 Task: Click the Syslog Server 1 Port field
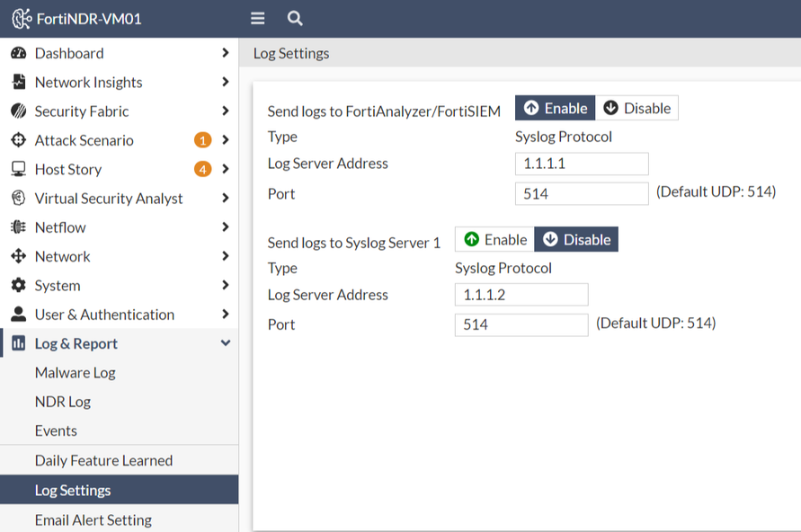tap(521, 324)
